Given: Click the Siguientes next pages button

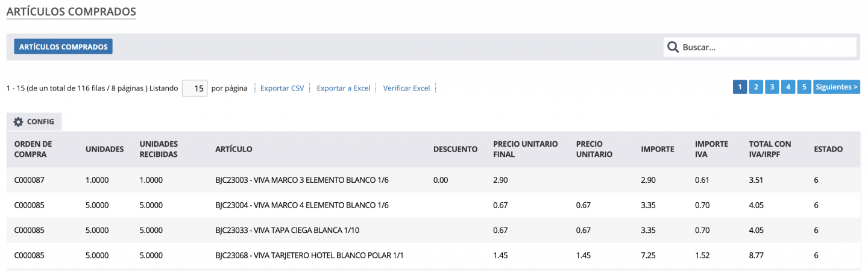Looking at the screenshot, I should [x=836, y=87].
